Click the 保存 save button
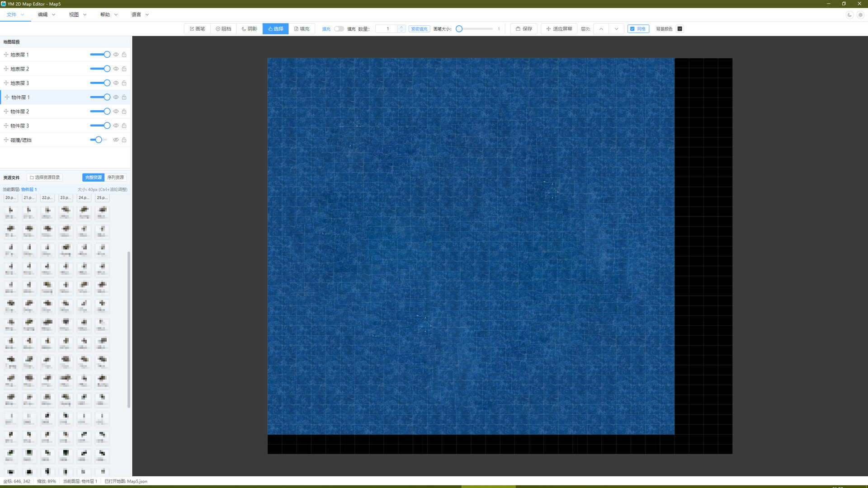The height and width of the screenshot is (488, 868). [524, 29]
